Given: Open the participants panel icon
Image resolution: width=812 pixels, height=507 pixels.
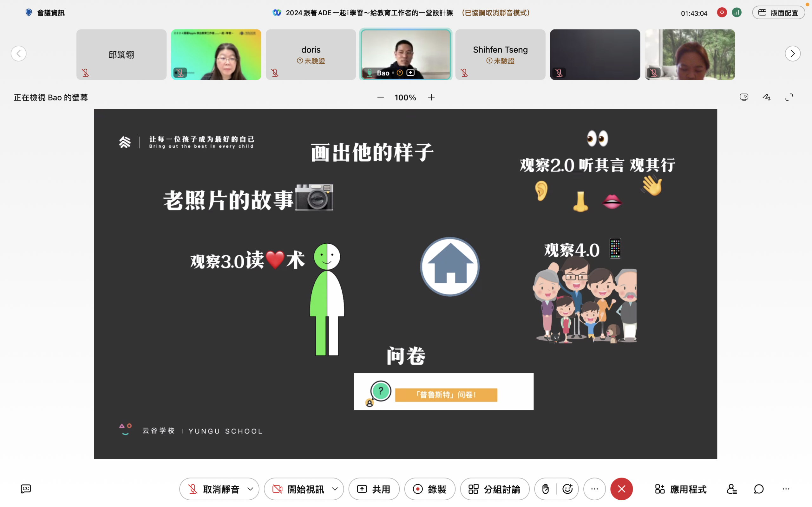Looking at the screenshot, I should tap(731, 489).
